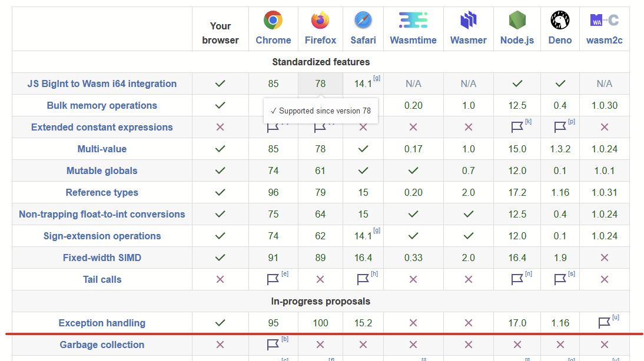Open the Garbage collection proposal link
Screen dimensions: 644x361
point(102,345)
